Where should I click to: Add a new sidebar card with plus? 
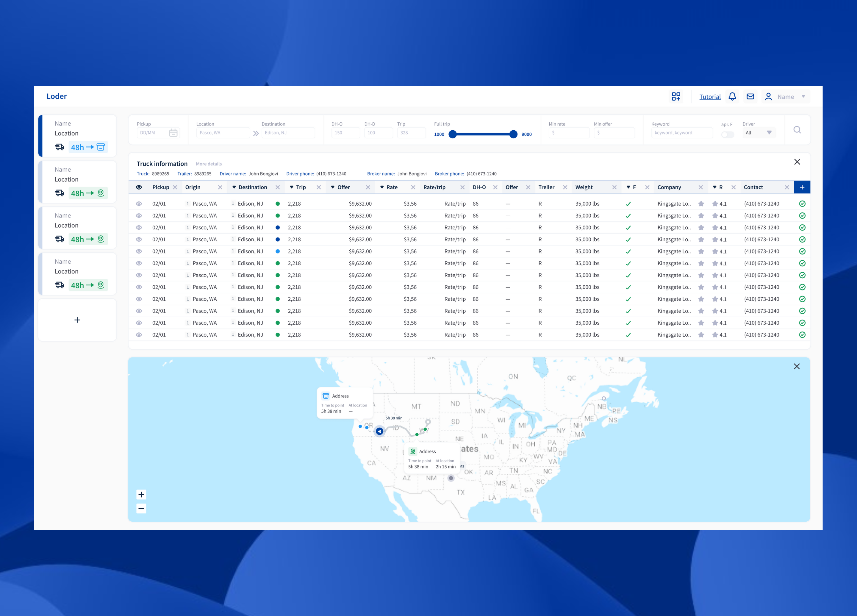pos(77,320)
